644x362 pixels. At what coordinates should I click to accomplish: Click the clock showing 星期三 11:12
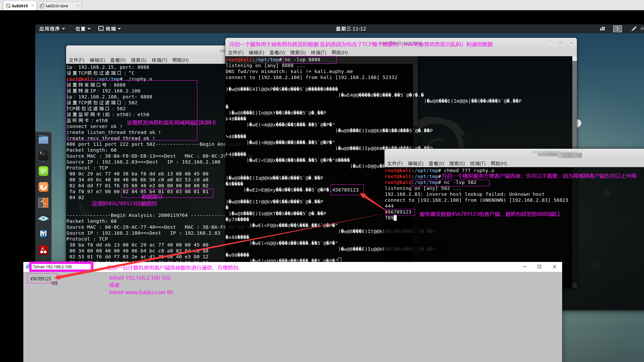tap(351, 29)
